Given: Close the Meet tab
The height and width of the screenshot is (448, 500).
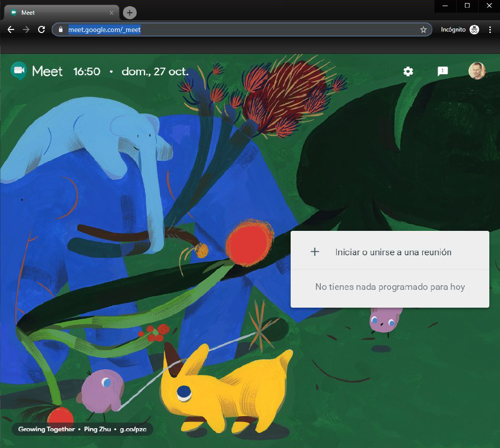Looking at the screenshot, I should click(111, 13).
